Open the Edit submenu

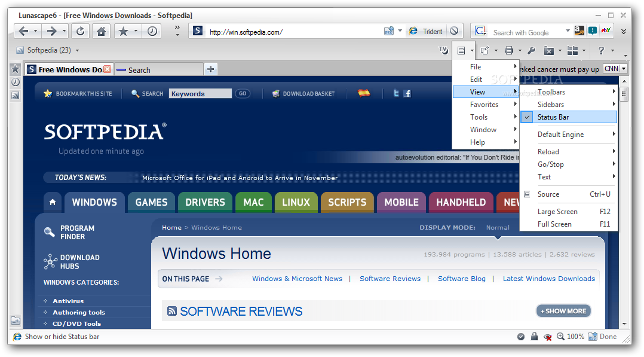[486, 80]
